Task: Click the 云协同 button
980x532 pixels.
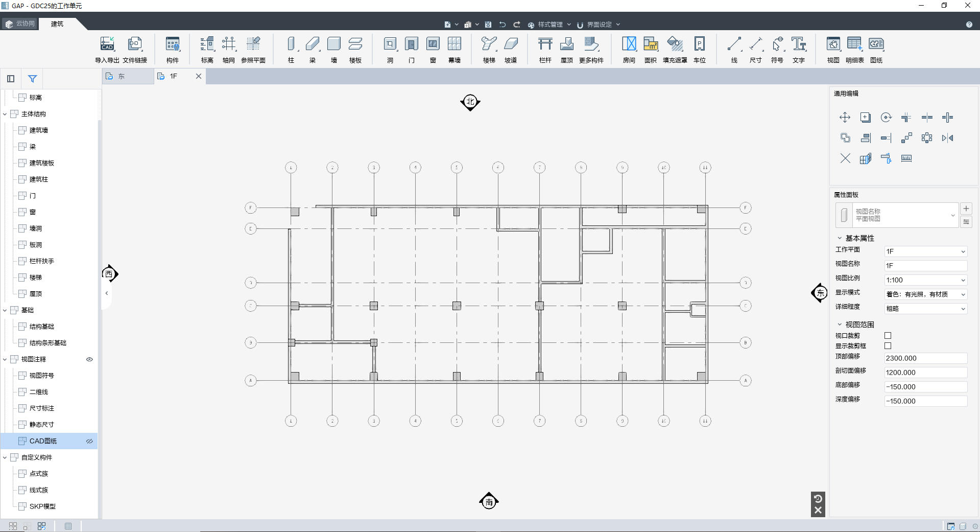Action: 20,24
